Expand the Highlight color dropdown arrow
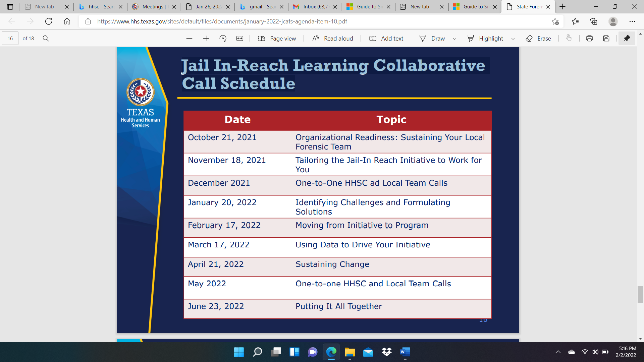Image resolution: width=644 pixels, height=362 pixels. tap(513, 39)
